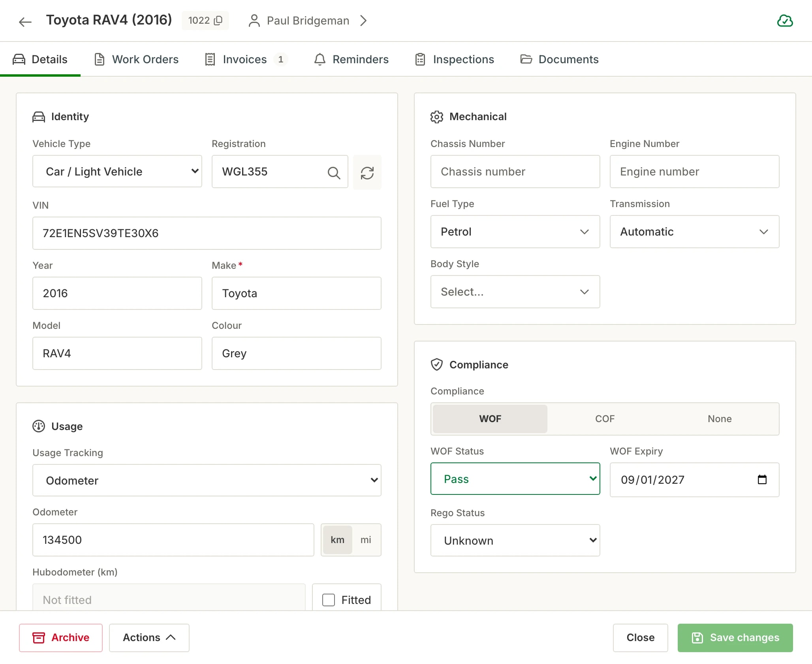The image size is (812, 664).
Task: Refresh registration lookup icon
Action: coord(367,172)
